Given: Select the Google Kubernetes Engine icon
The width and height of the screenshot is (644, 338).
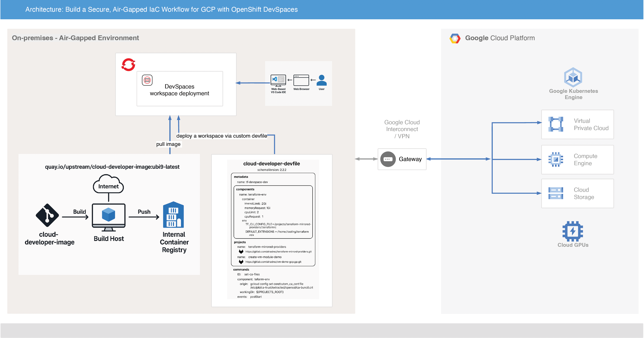Looking at the screenshot, I should (573, 77).
